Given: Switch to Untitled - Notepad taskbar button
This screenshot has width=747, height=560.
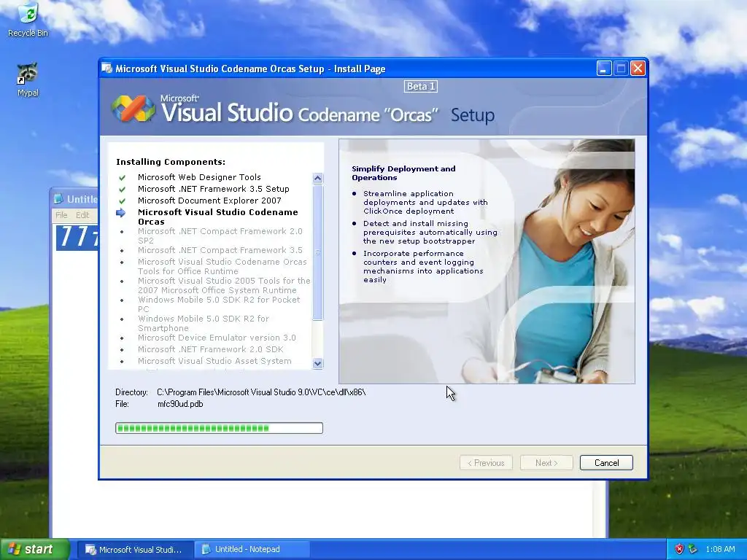Looking at the screenshot, I should click(252, 550).
